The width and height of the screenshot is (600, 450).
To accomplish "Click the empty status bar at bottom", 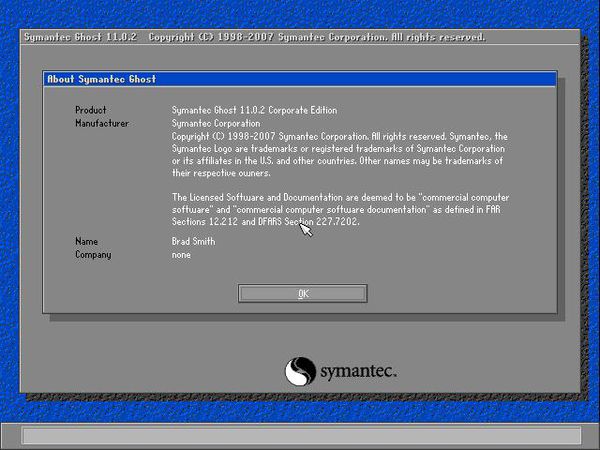I will pos(300,436).
